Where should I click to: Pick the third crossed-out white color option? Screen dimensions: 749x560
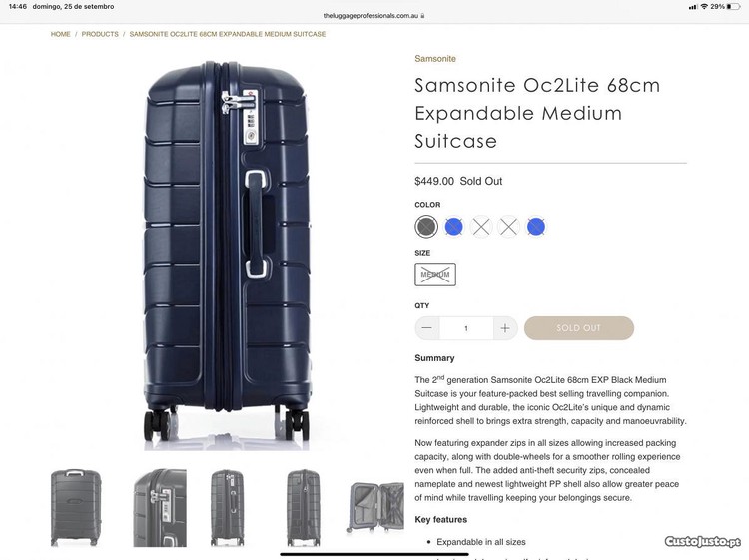481,227
